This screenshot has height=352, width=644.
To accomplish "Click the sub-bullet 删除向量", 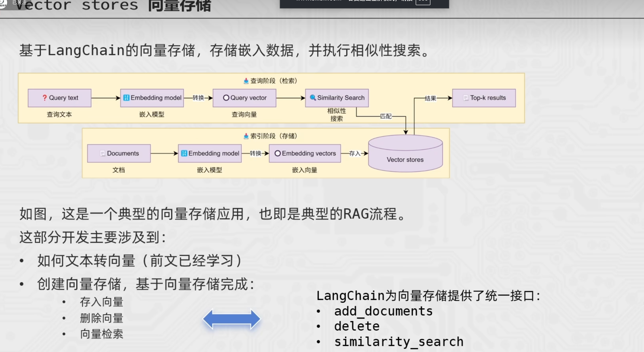I will tap(101, 318).
